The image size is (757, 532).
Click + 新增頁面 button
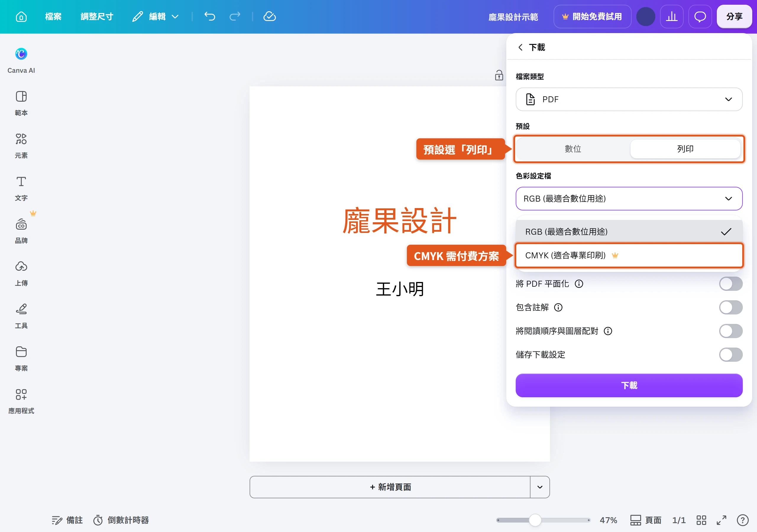pos(390,487)
